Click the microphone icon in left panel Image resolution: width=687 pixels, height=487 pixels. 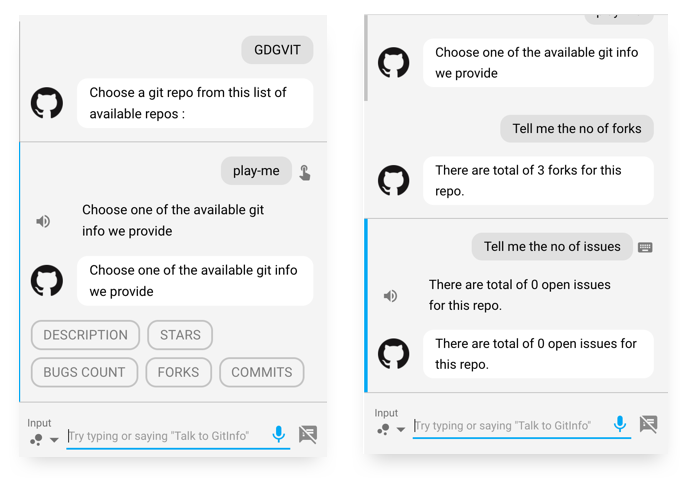point(279,434)
